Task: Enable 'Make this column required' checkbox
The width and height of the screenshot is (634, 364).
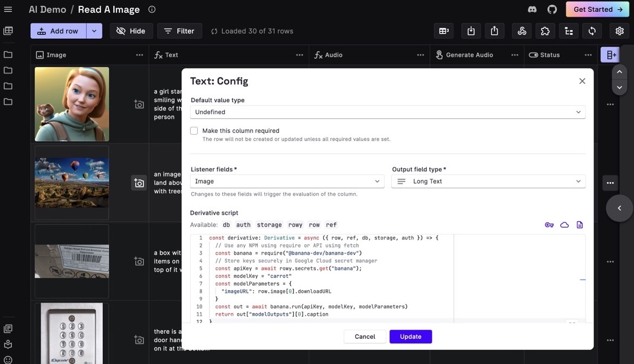Action: [x=193, y=130]
